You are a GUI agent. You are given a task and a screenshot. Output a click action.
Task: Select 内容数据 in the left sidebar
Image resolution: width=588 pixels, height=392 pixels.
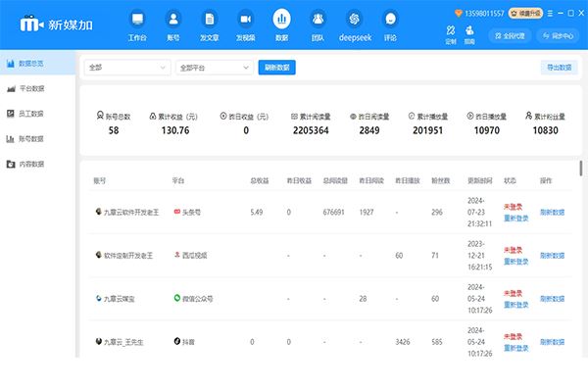(32, 165)
